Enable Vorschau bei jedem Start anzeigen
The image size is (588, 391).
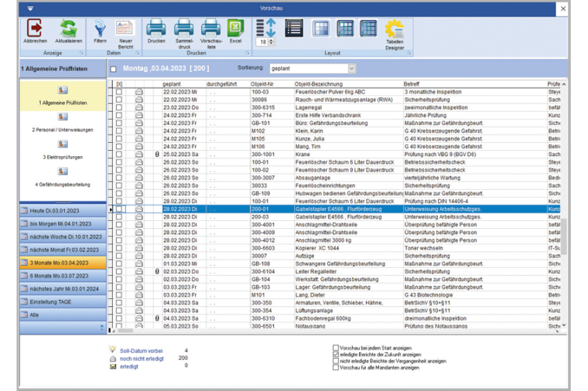coord(336,348)
